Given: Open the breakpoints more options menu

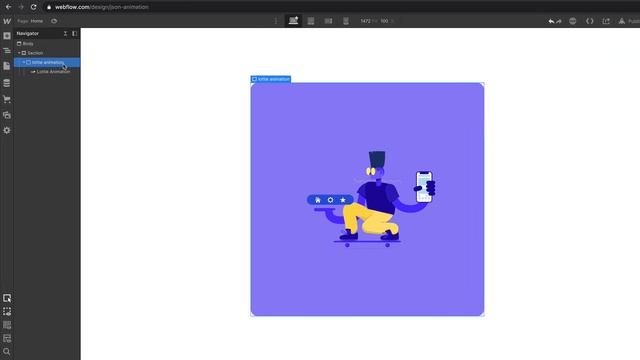Looking at the screenshot, I should click(276, 21).
